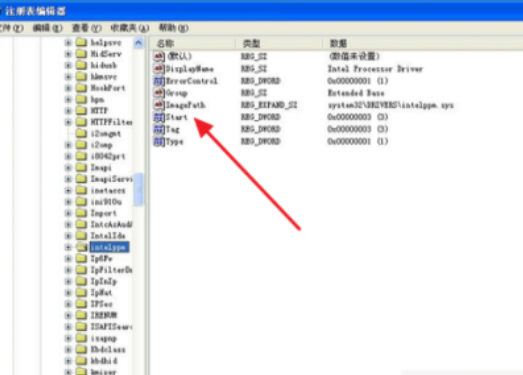
Task: Select the DisplayName value name
Action: click(189, 69)
